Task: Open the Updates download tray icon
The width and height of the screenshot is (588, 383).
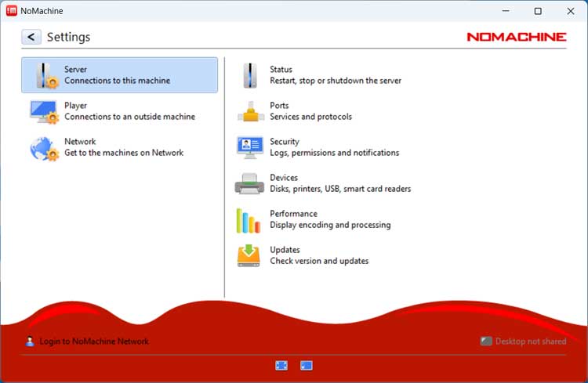Action: pyautogui.click(x=249, y=255)
